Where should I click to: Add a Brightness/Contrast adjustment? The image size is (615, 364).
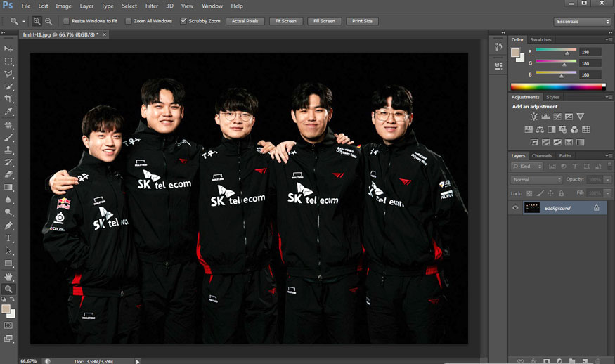[533, 117]
